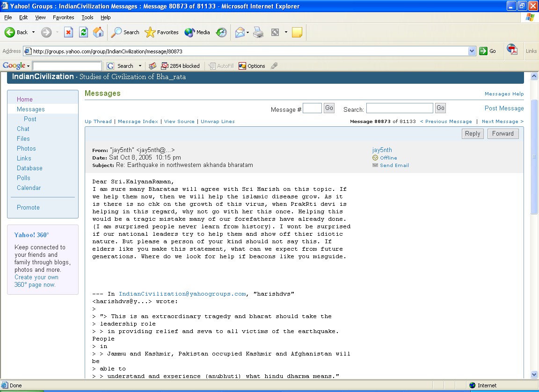
Task: Open the Back button history dropdown
Action: click(33, 32)
